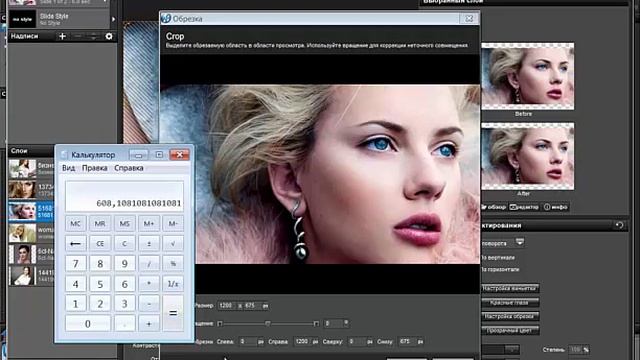
Task: Add a new caption with the plus icon
Action: tap(62, 36)
